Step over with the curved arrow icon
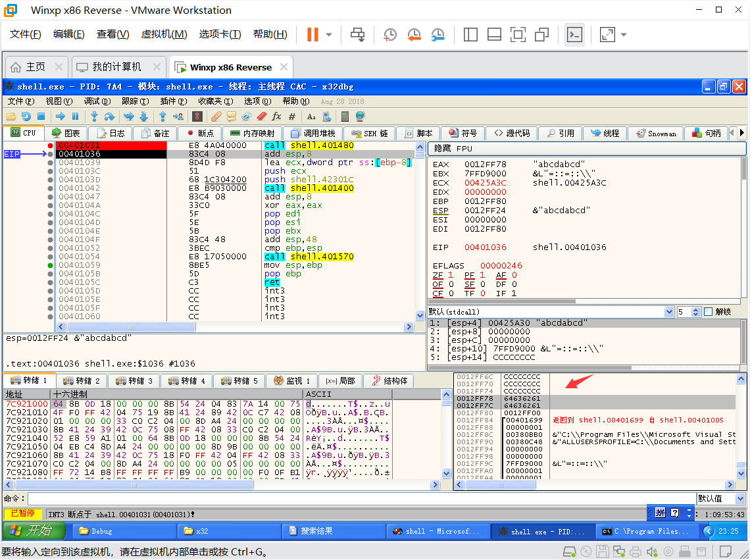The width and height of the screenshot is (750, 560). [109, 116]
